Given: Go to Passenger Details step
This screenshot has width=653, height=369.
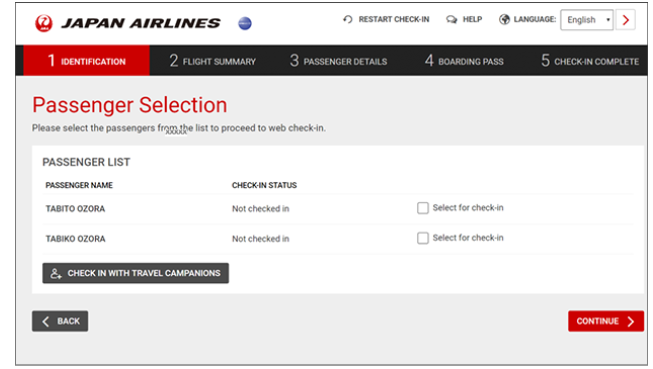Looking at the screenshot, I should (339, 61).
